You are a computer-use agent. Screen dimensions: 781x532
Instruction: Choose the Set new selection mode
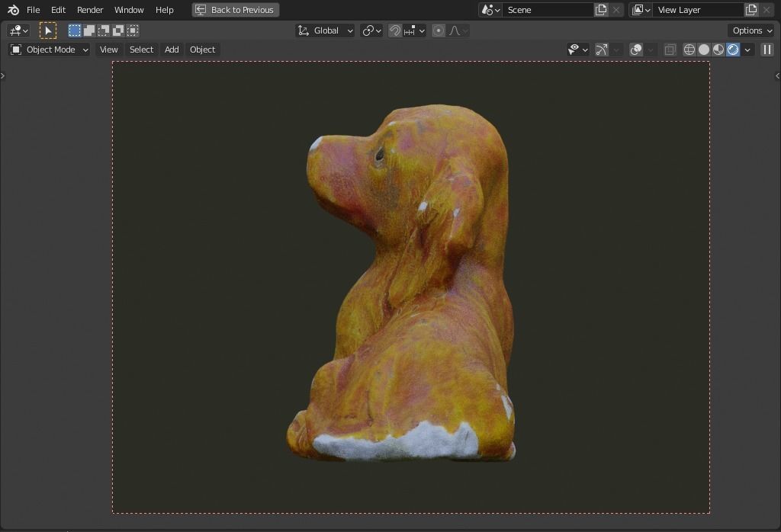75,30
